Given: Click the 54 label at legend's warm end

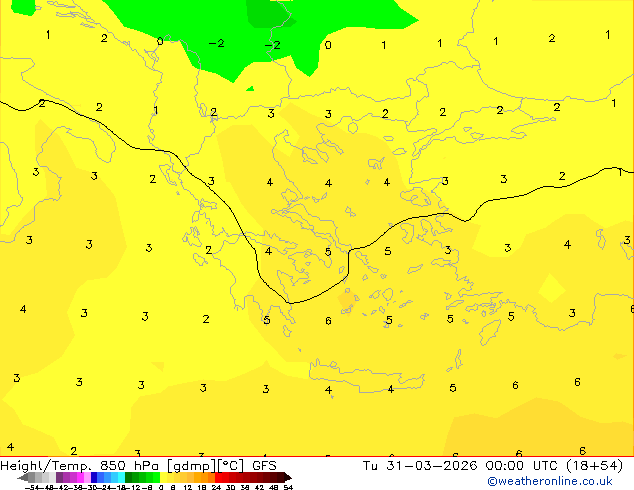Looking at the screenshot, I should point(288,488).
